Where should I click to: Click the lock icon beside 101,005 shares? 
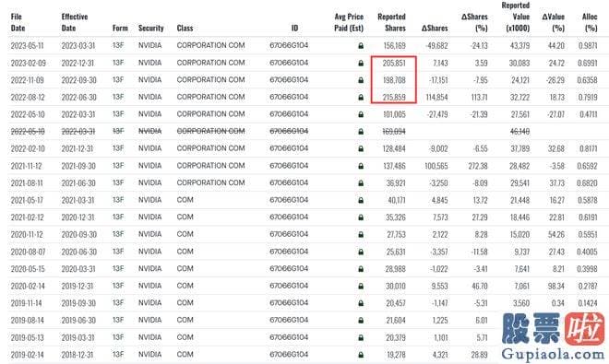click(361, 114)
